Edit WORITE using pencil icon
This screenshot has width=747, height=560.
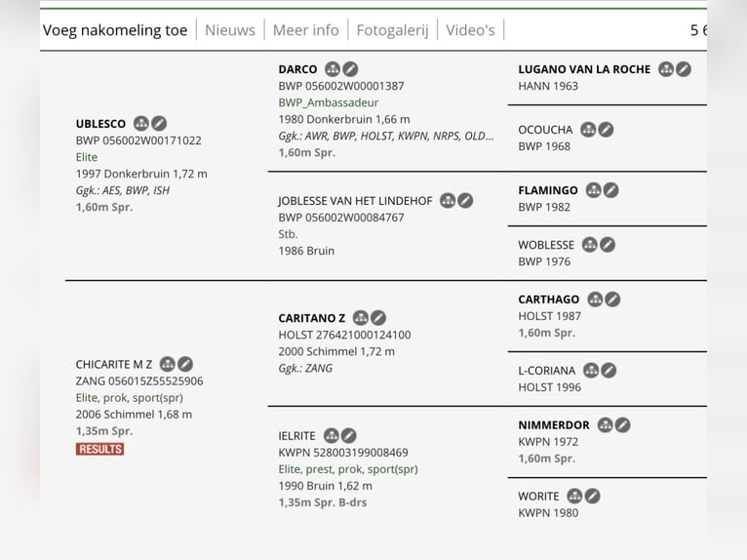pos(592,497)
